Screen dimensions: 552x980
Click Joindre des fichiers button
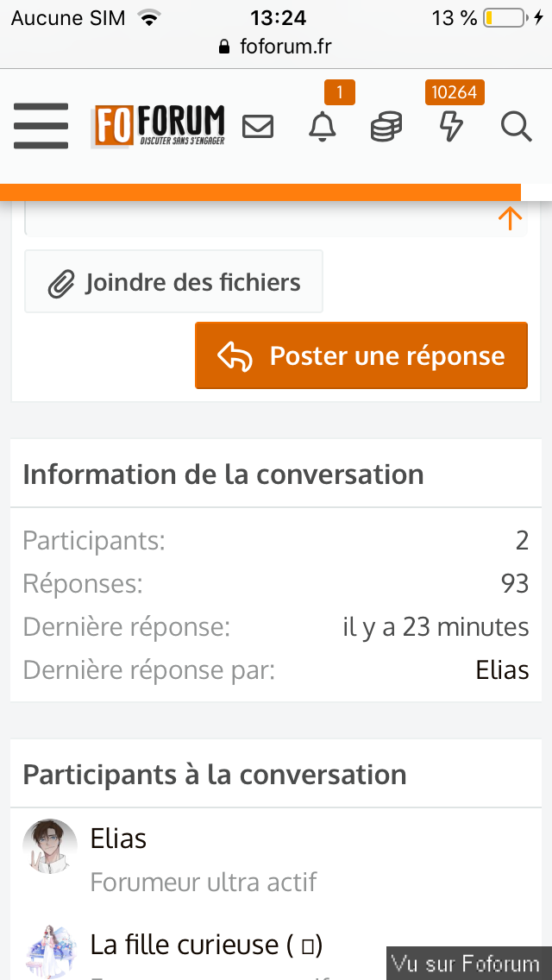tap(173, 282)
